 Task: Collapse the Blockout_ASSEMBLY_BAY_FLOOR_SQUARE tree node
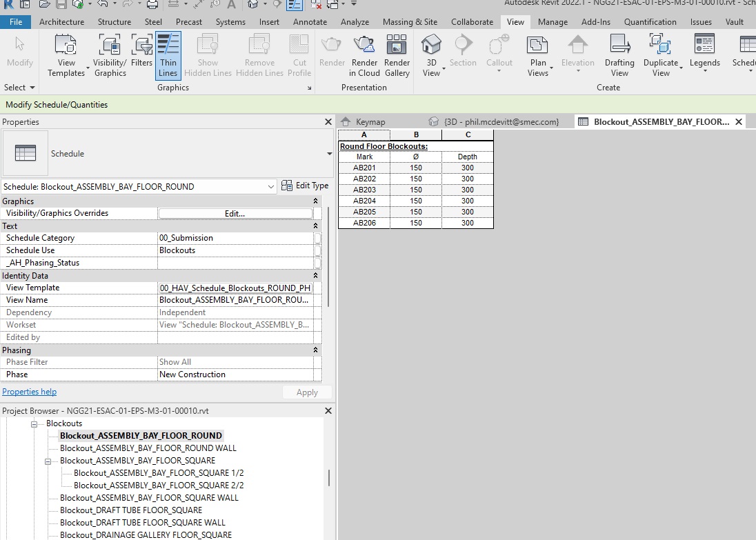coord(48,461)
